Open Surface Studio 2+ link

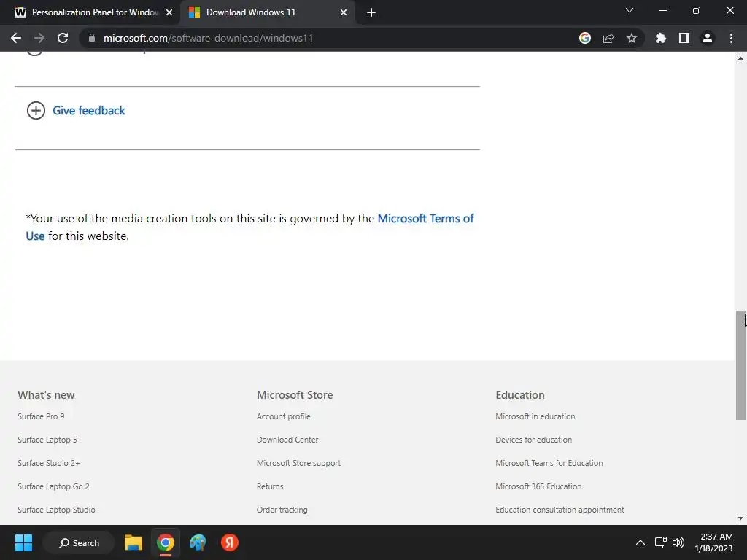(49, 463)
